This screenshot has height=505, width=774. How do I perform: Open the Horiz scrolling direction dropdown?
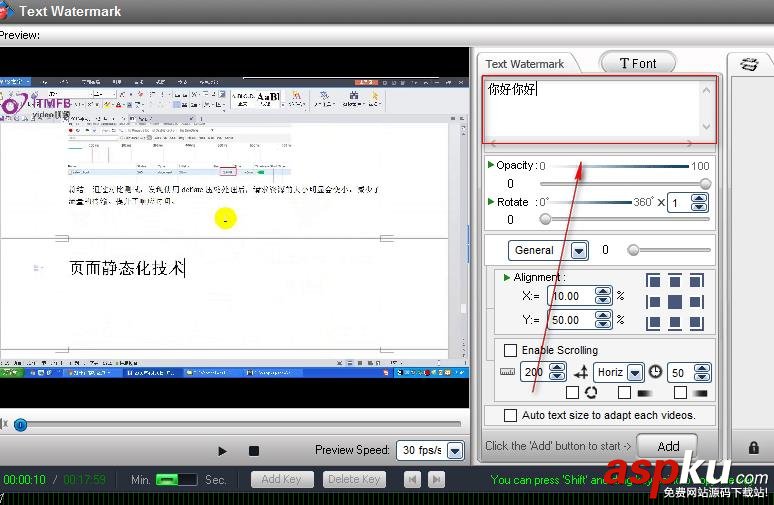(x=635, y=373)
